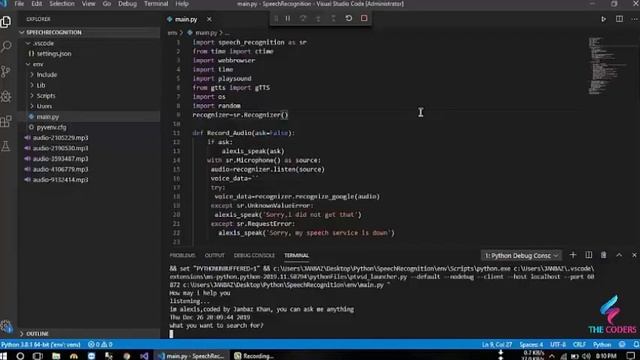
Task: Expand the OUTLINE section
Action: pos(37,333)
